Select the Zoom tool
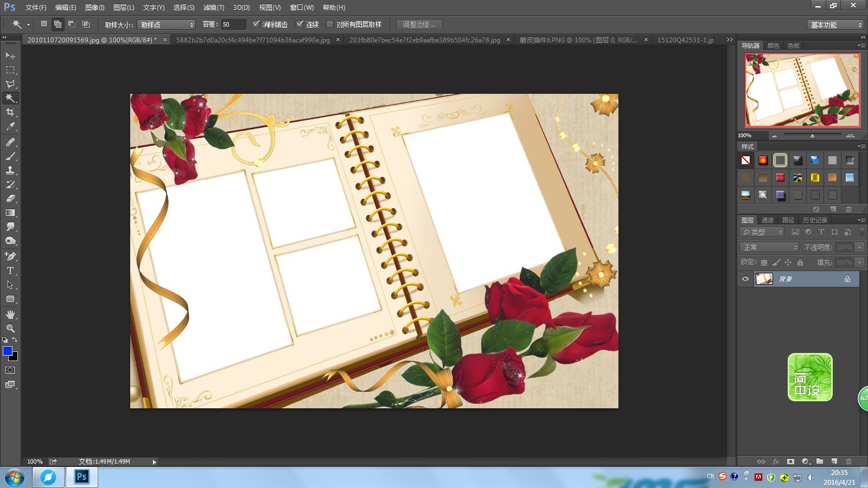The height and width of the screenshot is (488, 868). point(10,329)
